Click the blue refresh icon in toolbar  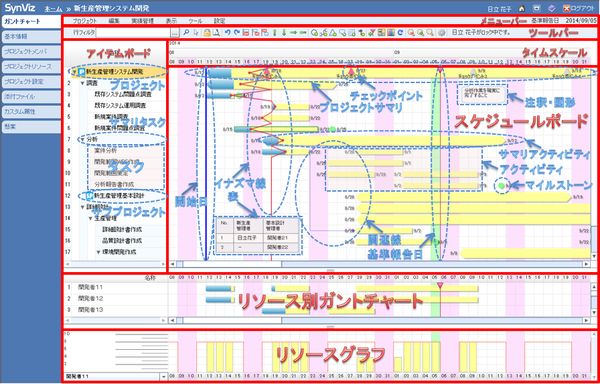(400, 33)
